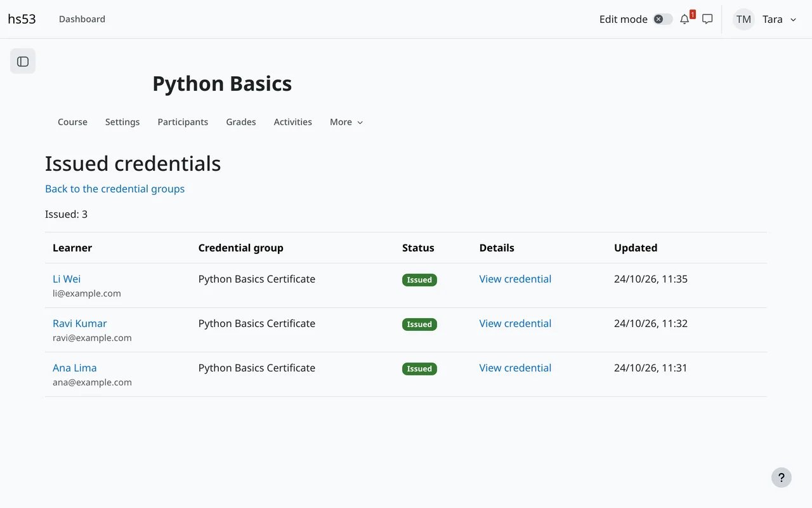The height and width of the screenshot is (508, 812).
Task: Open the messaging speech bubble icon
Action: 707,19
